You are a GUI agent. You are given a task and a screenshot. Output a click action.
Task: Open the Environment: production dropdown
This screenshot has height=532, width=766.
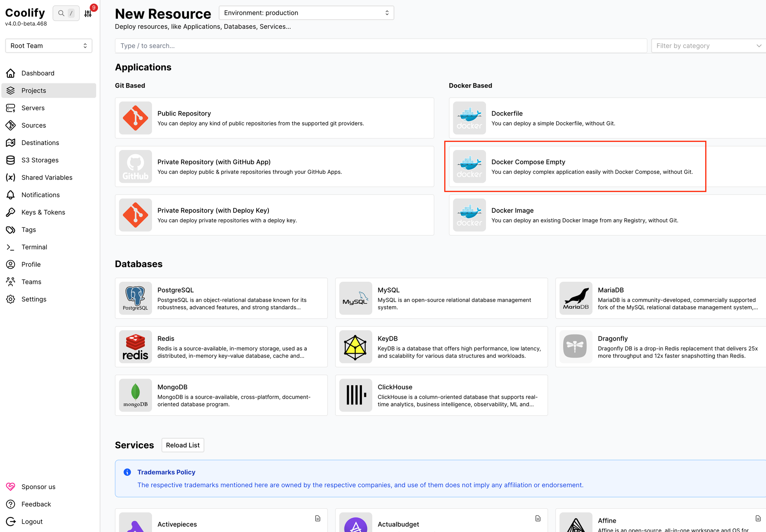[306, 13]
